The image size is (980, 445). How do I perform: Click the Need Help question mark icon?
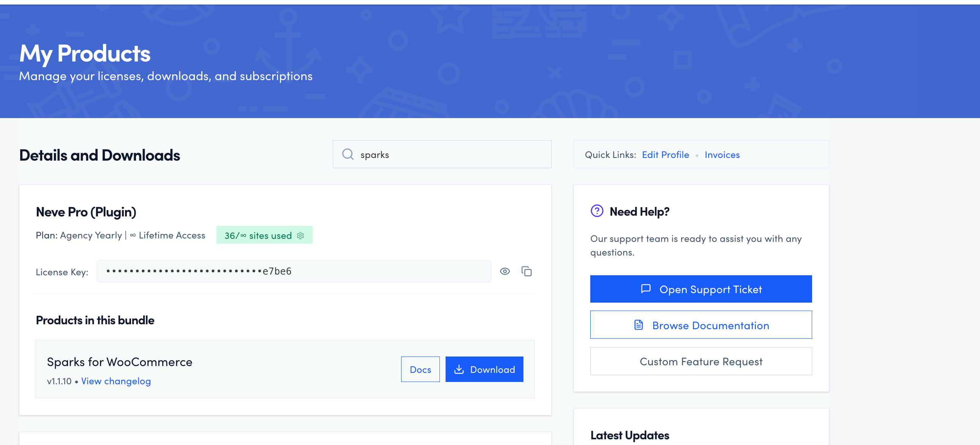pos(597,211)
